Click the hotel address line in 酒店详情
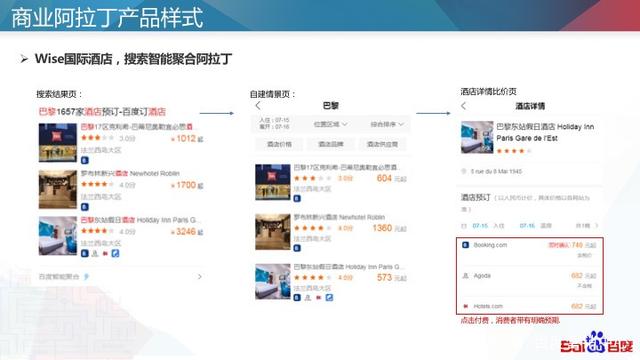640x360 pixels. 496,171
